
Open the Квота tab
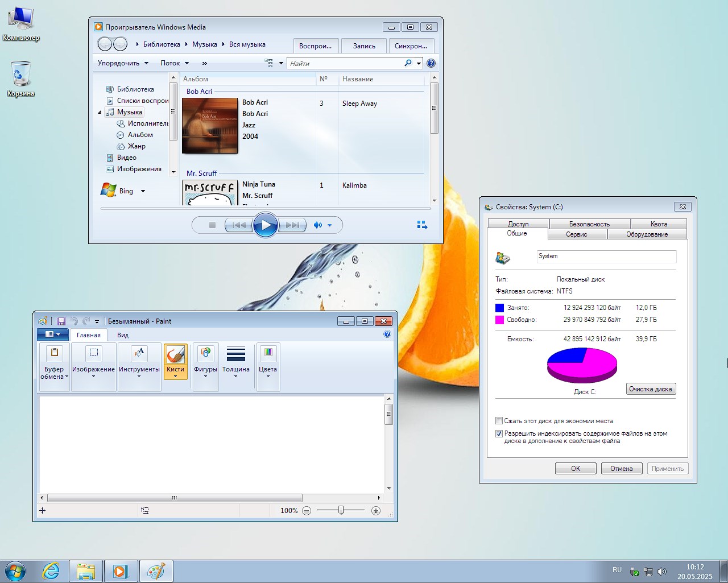tap(659, 224)
